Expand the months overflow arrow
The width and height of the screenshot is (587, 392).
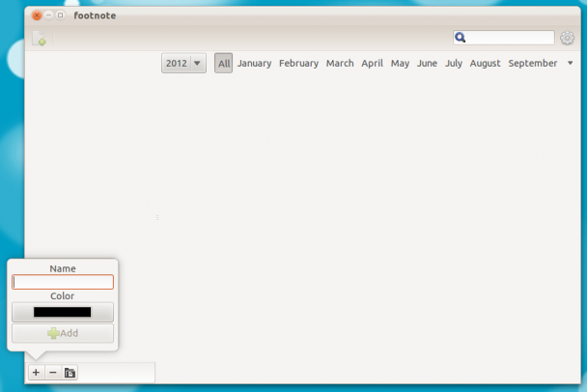point(571,64)
